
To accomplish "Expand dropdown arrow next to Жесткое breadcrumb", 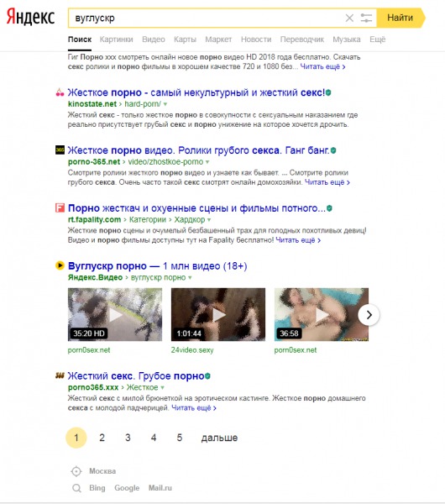I will [162, 387].
